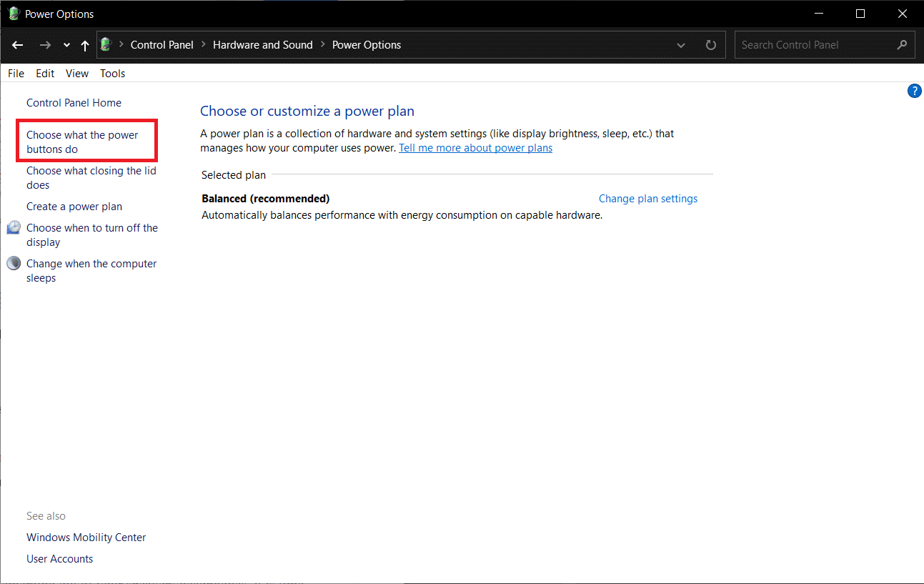Click Change plan settings for Balanced

click(x=648, y=199)
